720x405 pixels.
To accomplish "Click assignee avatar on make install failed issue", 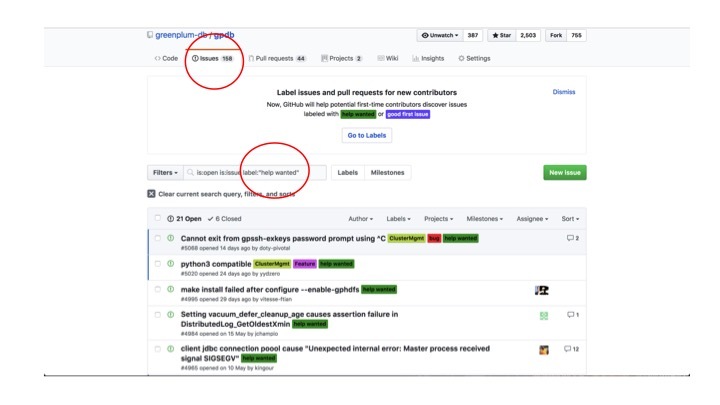I will (x=542, y=290).
